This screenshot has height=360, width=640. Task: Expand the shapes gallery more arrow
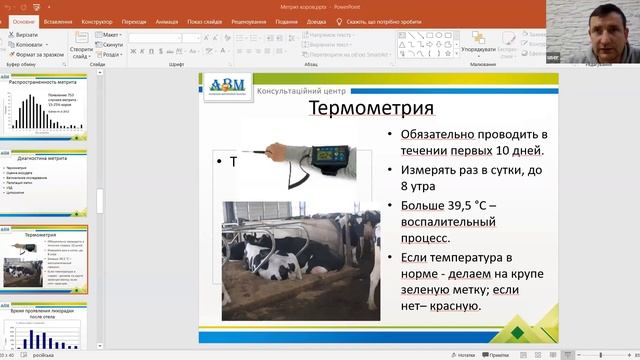tap(457, 54)
